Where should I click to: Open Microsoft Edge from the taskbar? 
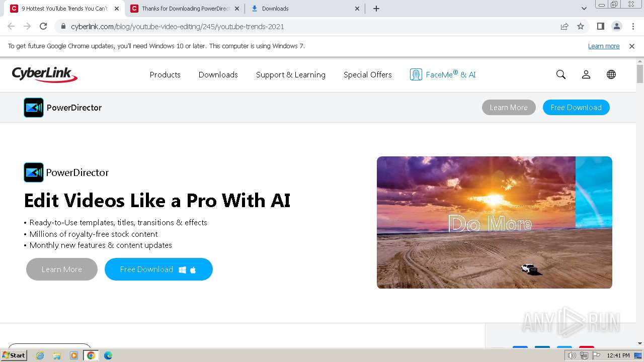tap(108, 355)
